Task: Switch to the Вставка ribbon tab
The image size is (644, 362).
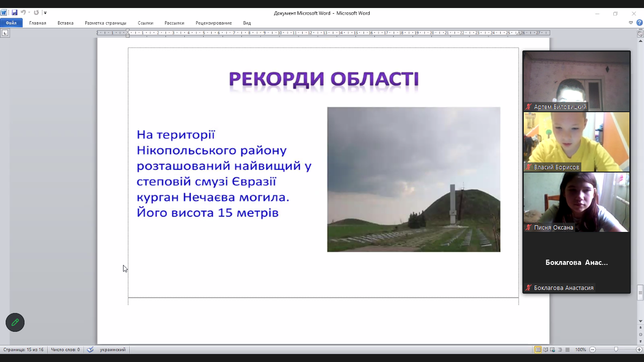Action: point(66,23)
